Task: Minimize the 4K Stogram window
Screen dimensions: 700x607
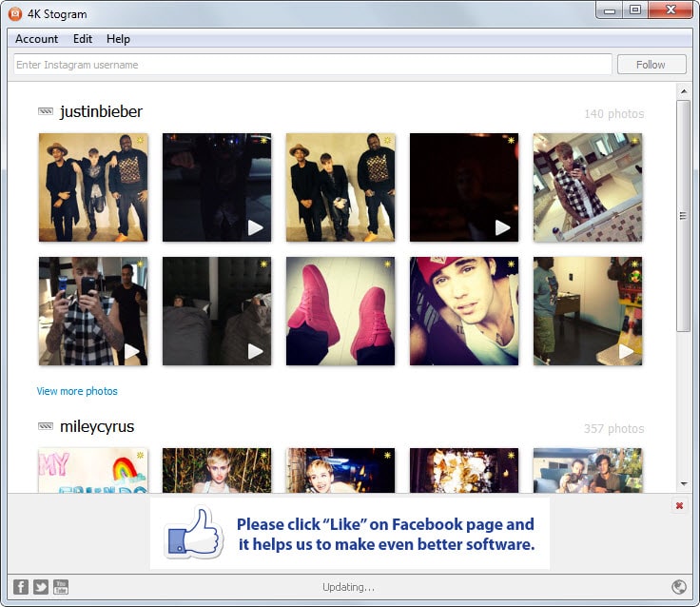Action: click(x=610, y=10)
